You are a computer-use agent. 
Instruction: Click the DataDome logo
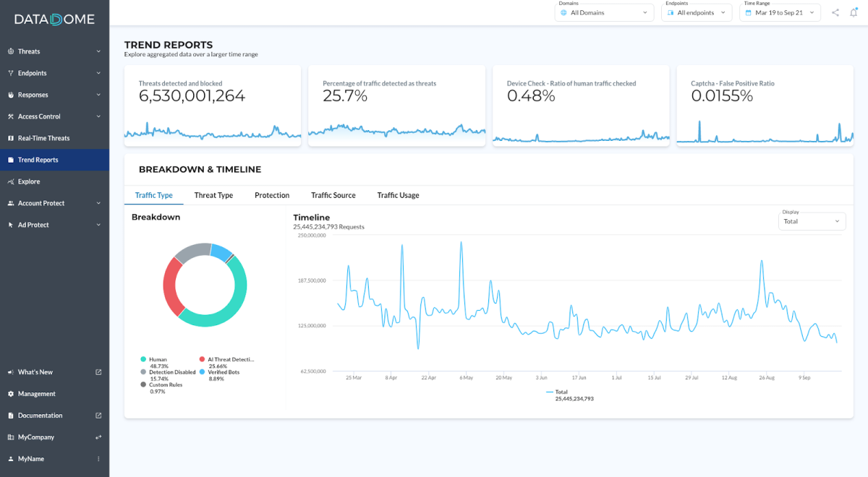click(x=54, y=20)
